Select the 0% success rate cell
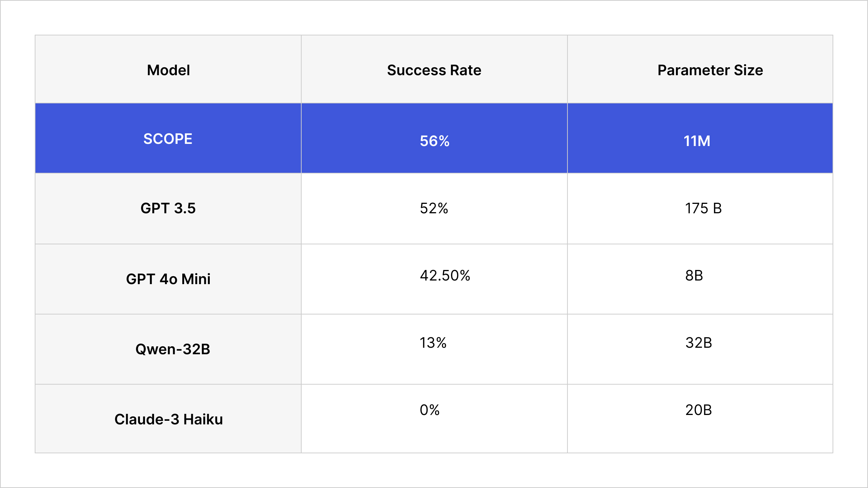This screenshot has height=488, width=868. coord(429,410)
